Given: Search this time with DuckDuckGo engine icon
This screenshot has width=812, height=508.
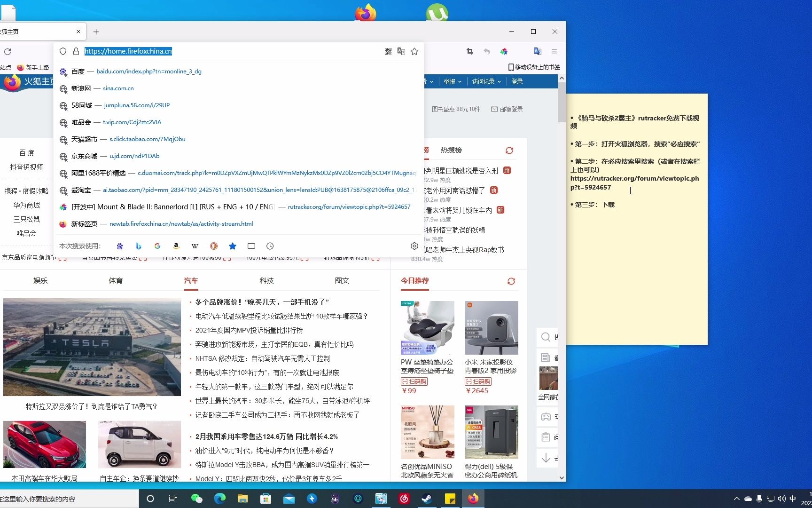Looking at the screenshot, I should click(x=214, y=246).
